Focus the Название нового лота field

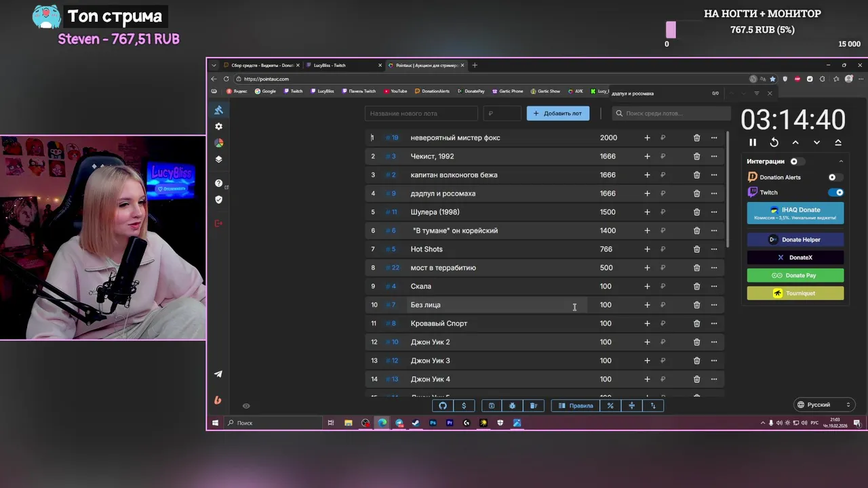[x=421, y=114]
